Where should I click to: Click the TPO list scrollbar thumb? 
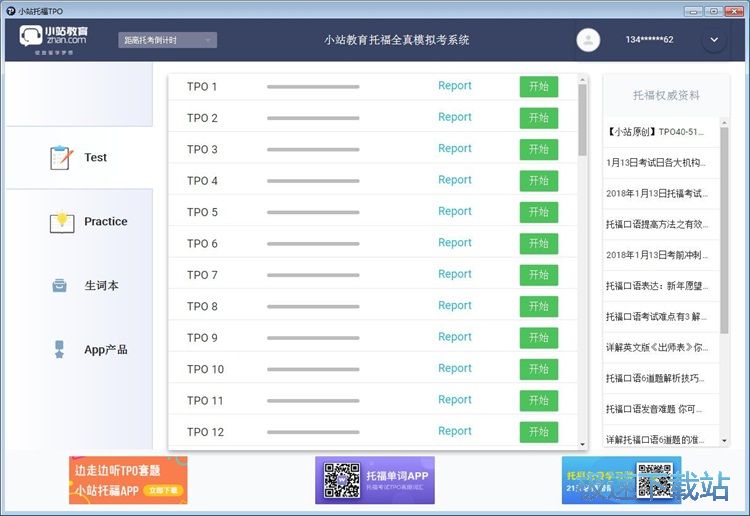click(582, 120)
